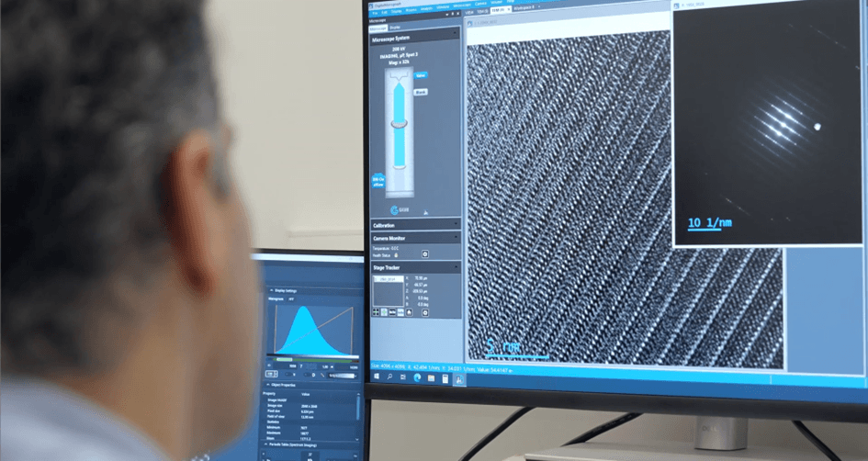The height and width of the screenshot is (461, 868).
Task: Select the Display tab in the Microscope panel
Action: 395,28
